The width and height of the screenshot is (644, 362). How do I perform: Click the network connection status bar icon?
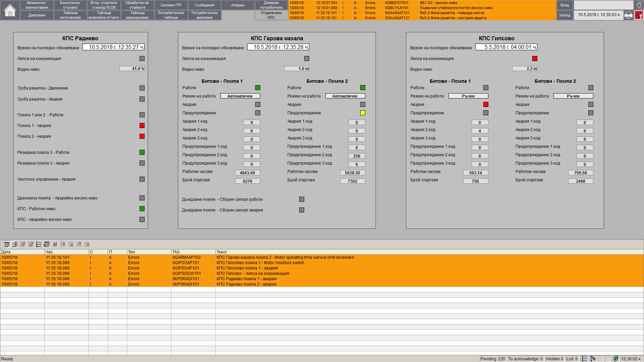[615, 359]
